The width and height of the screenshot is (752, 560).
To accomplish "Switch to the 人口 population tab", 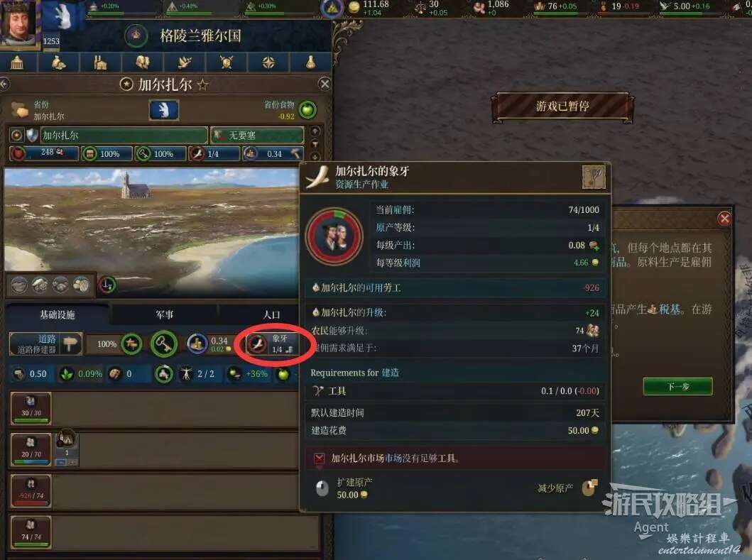I will click(271, 314).
